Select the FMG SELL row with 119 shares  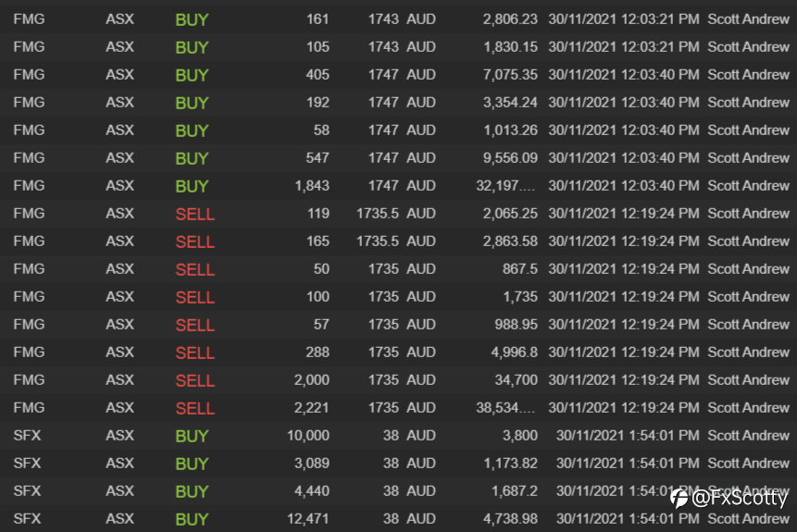click(x=398, y=214)
